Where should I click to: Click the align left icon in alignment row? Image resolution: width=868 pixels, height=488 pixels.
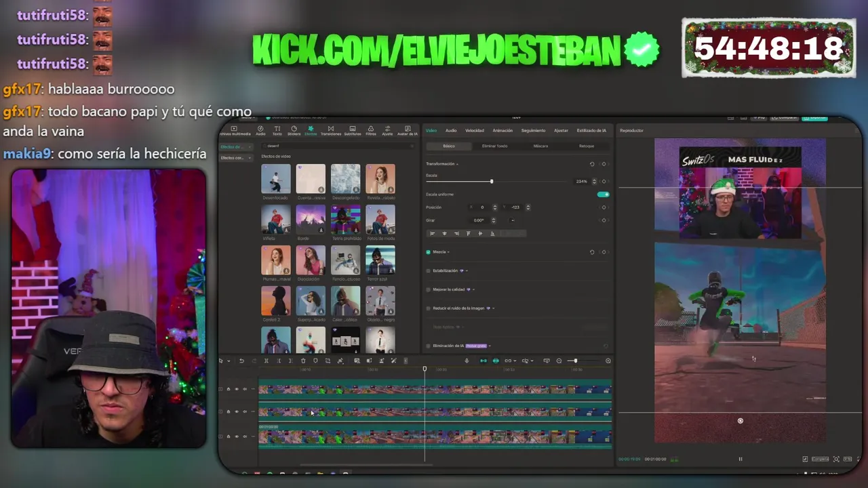[433, 233]
